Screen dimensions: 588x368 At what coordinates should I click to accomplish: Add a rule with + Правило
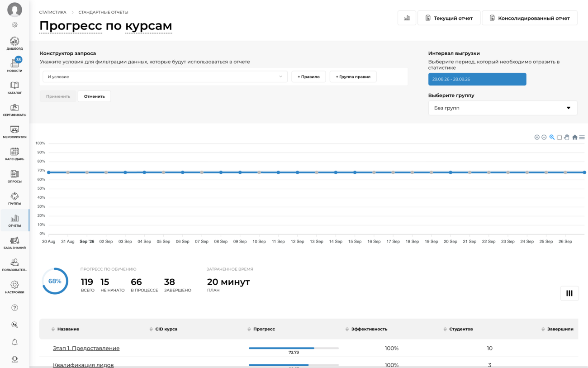(308, 76)
